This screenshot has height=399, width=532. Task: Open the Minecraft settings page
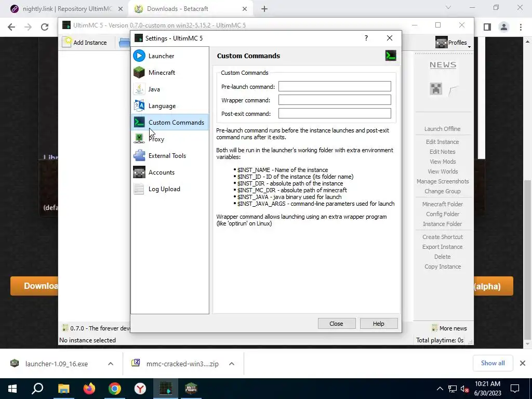tap(170, 73)
